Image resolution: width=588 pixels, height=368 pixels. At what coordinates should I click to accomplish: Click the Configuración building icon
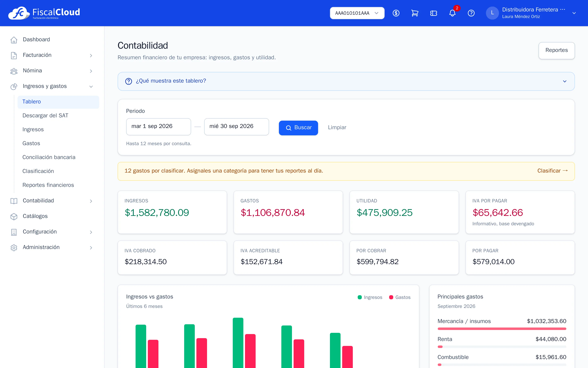14,232
